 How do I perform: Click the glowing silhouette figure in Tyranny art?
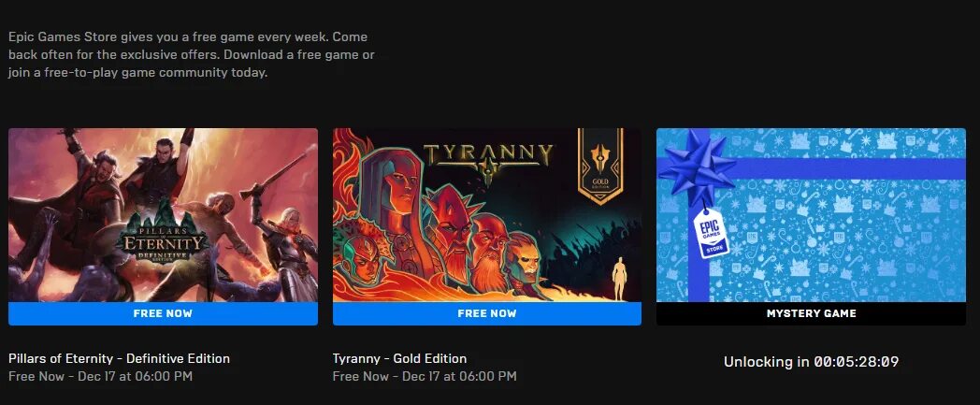[x=620, y=278]
